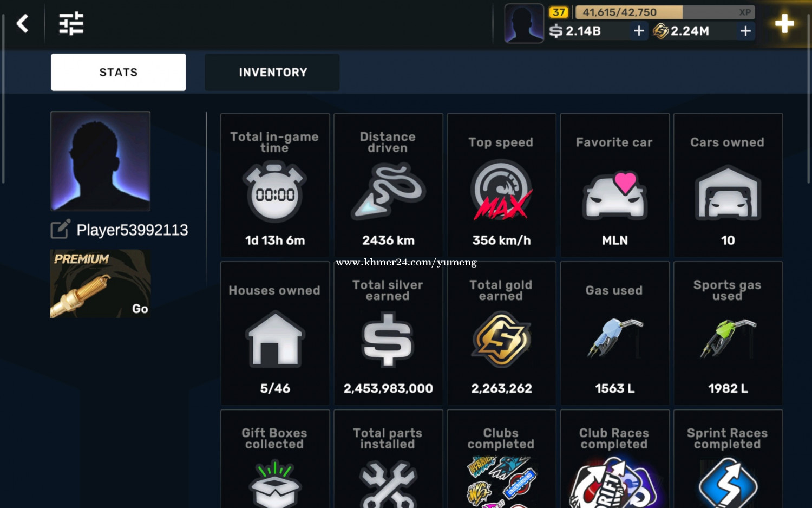812x508 pixels.
Task: Tap the green Sports gas nozzle icon
Action: point(728,338)
